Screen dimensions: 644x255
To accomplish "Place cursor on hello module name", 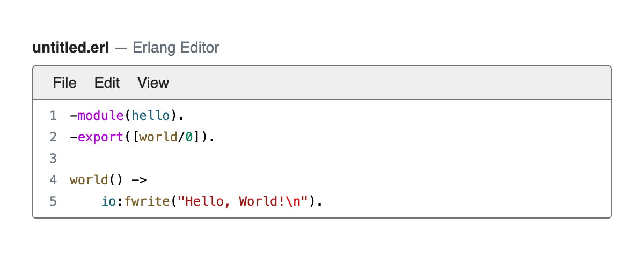I will pyautogui.click(x=152, y=116).
